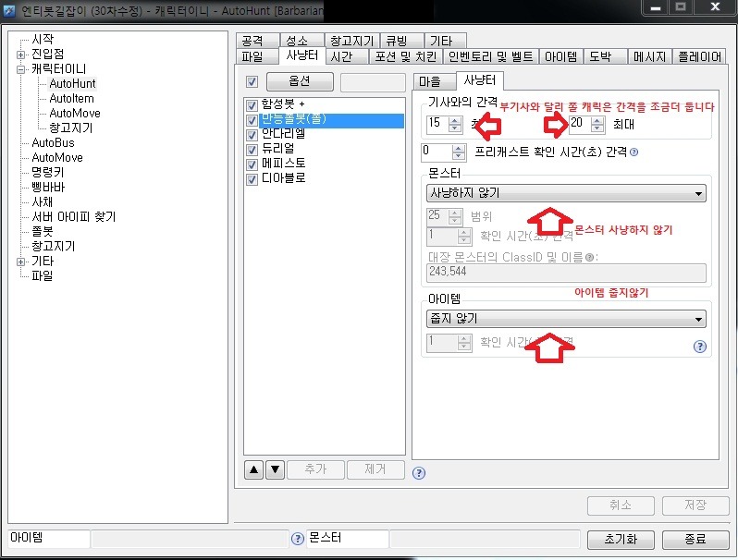Increase the minimum distance spinner value
The image size is (738, 560).
455,120
